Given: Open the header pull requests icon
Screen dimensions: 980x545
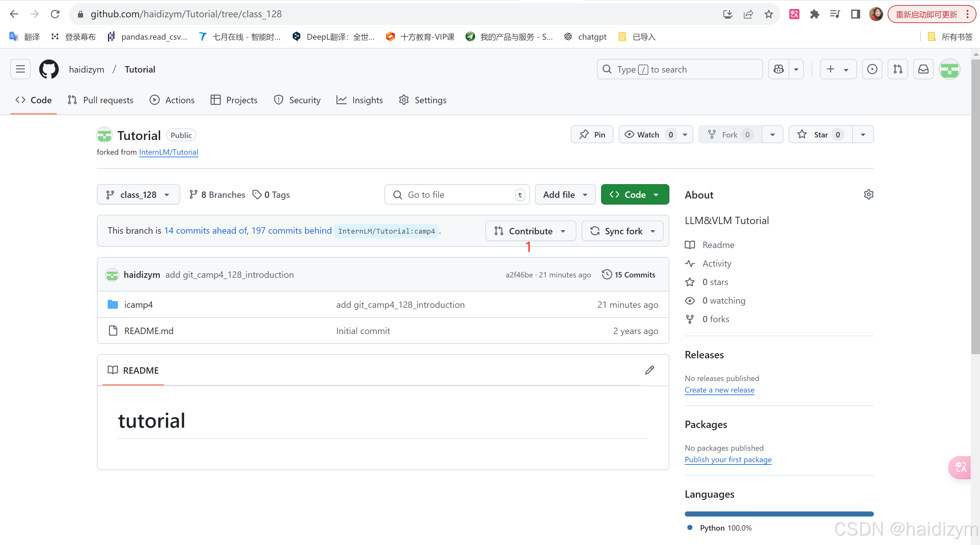Looking at the screenshot, I should tap(898, 69).
